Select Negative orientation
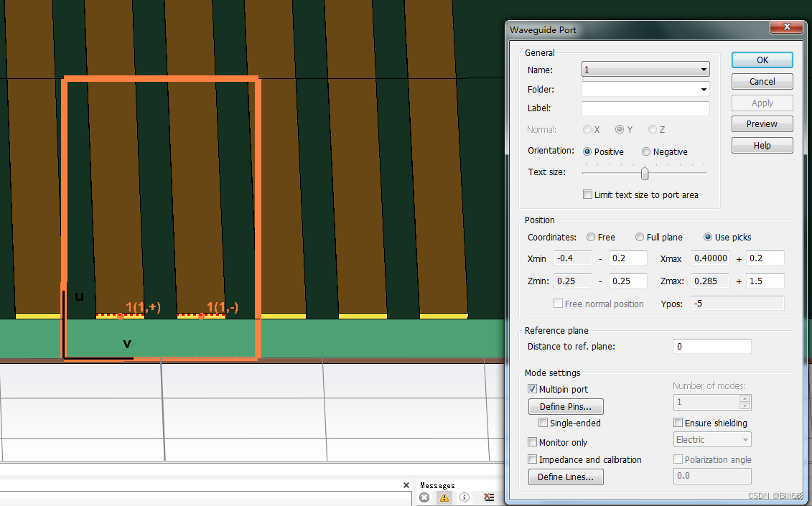The width and height of the screenshot is (812, 506). 645,151
